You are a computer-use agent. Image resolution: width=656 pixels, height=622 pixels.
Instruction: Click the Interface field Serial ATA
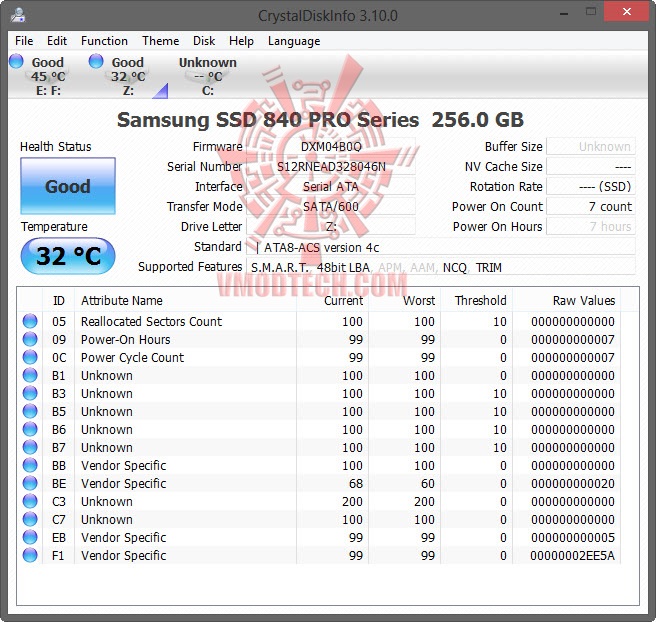pos(331,187)
